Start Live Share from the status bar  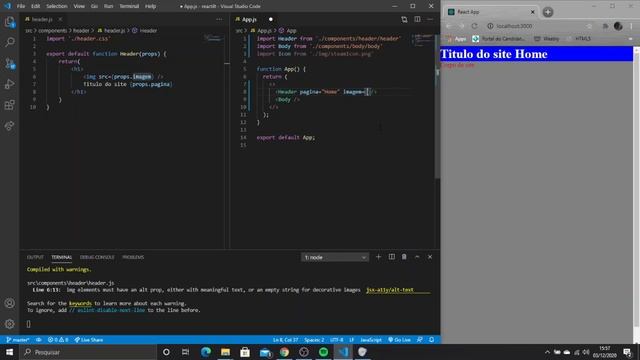tap(89, 340)
